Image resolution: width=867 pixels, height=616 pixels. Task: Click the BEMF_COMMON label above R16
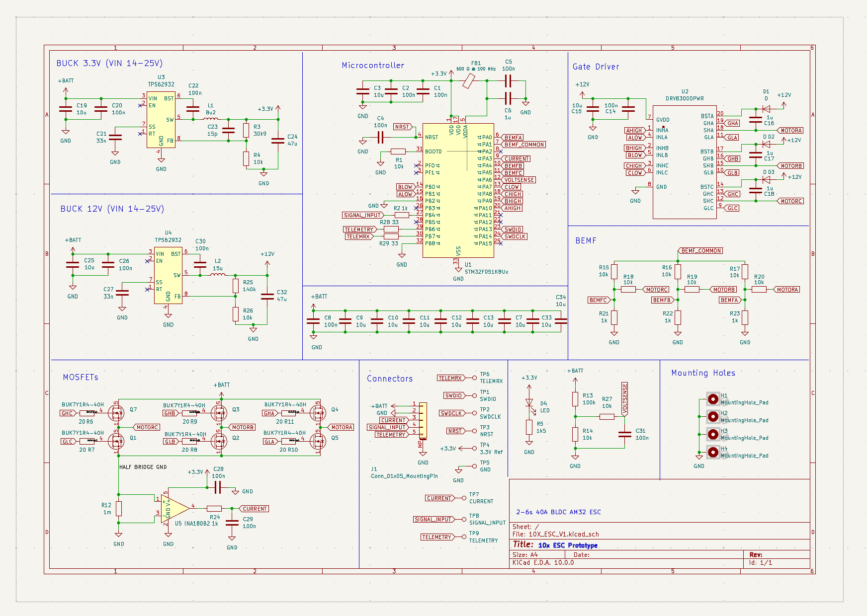click(x=700, y=251)
